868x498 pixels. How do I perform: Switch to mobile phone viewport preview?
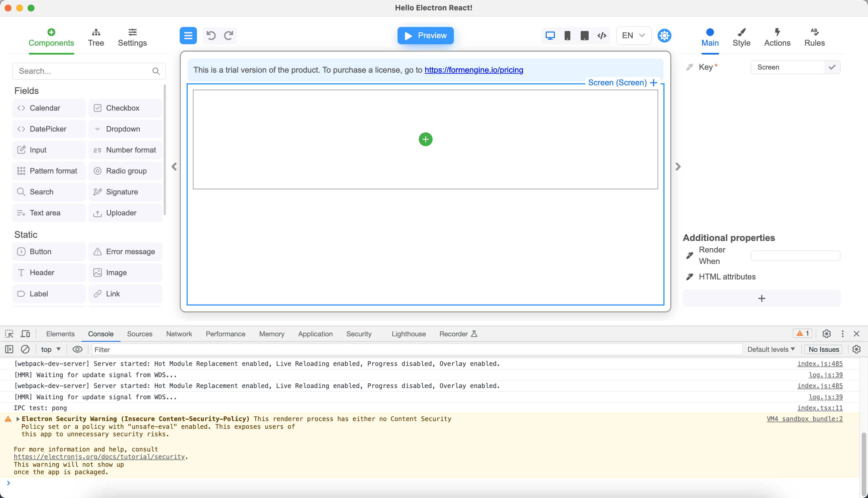pos(567,35)
